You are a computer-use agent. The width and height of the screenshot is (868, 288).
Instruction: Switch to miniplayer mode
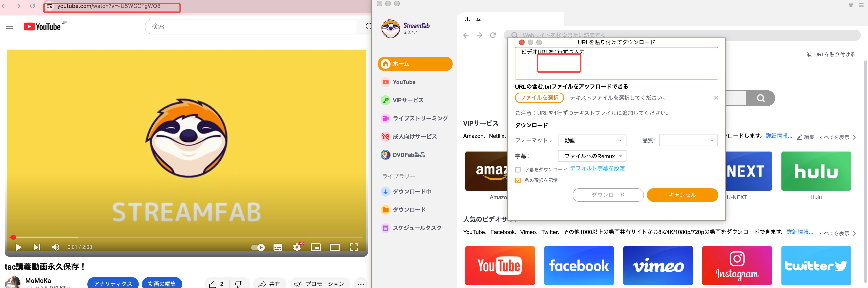tap(316, 247)
